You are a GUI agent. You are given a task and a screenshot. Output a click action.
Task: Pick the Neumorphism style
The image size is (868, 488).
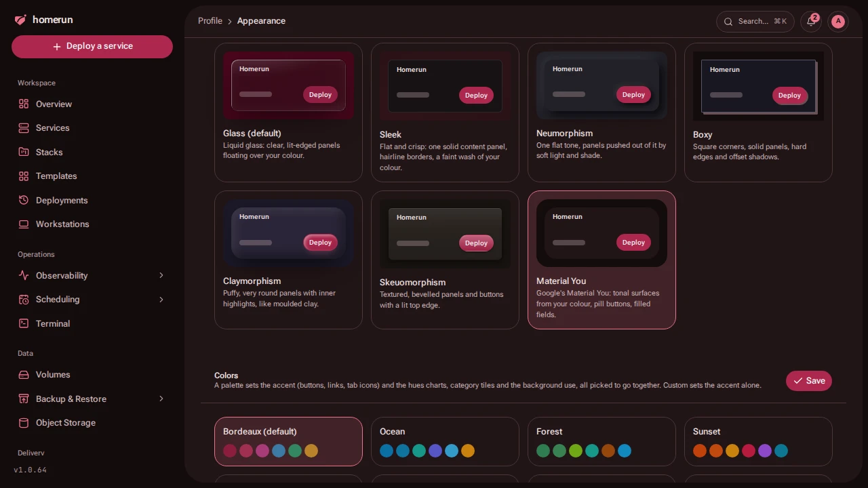click(x=601, y=113)
